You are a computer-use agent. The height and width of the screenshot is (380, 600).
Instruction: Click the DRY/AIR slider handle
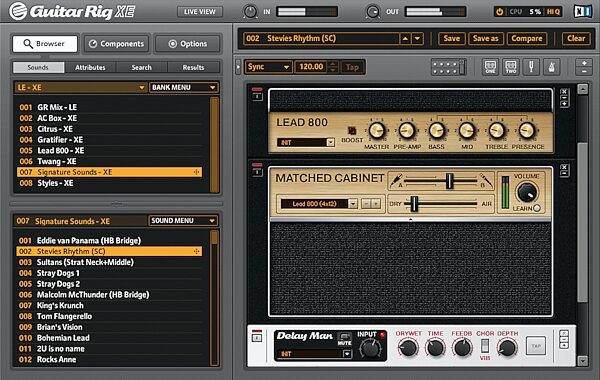(414, 204)
